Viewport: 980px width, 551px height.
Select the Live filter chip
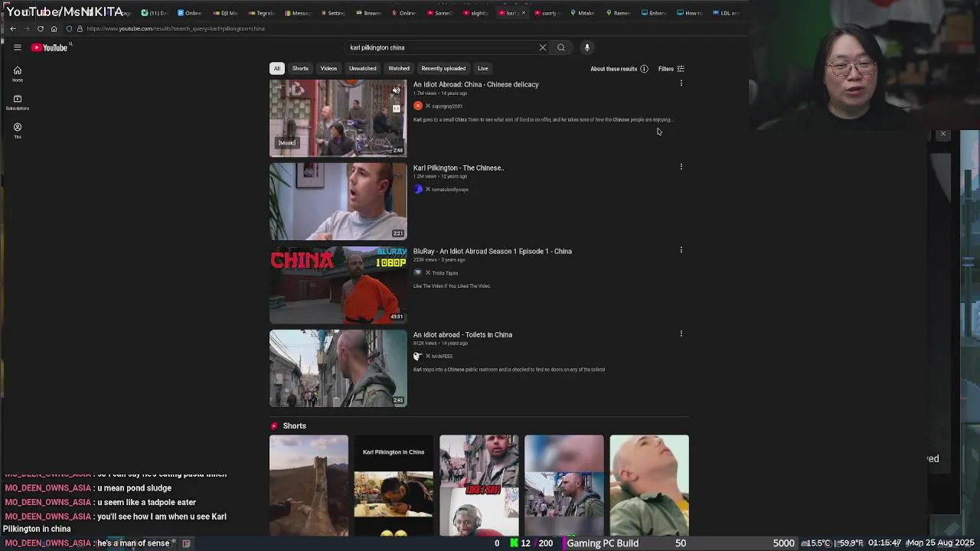[483, 68]
